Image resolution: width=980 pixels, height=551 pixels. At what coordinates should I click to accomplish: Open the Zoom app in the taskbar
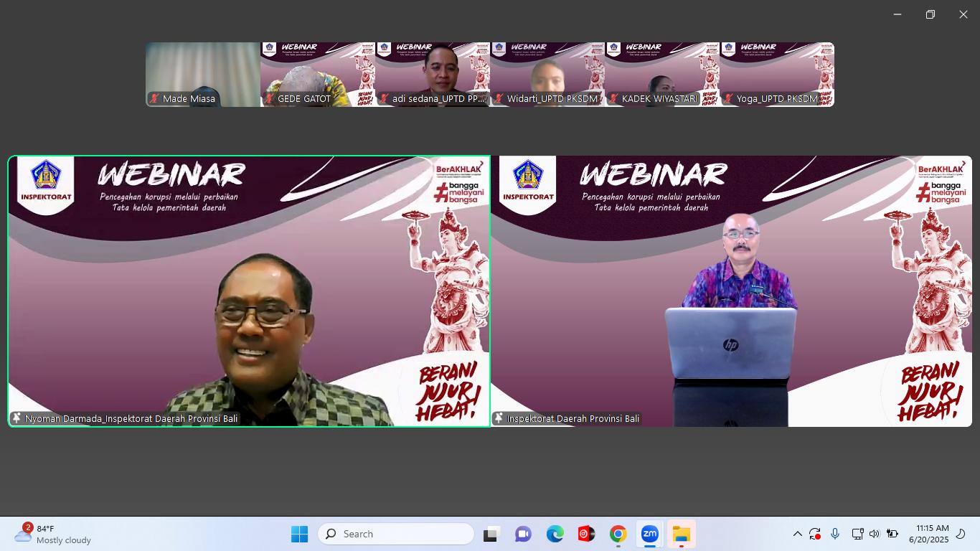pos(649,534)
